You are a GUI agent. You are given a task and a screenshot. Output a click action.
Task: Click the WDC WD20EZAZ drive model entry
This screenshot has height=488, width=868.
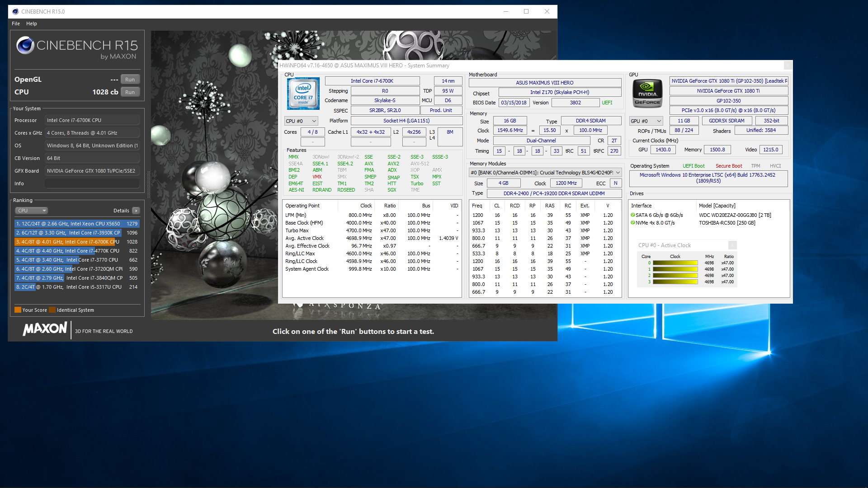(x=735, y=215)
